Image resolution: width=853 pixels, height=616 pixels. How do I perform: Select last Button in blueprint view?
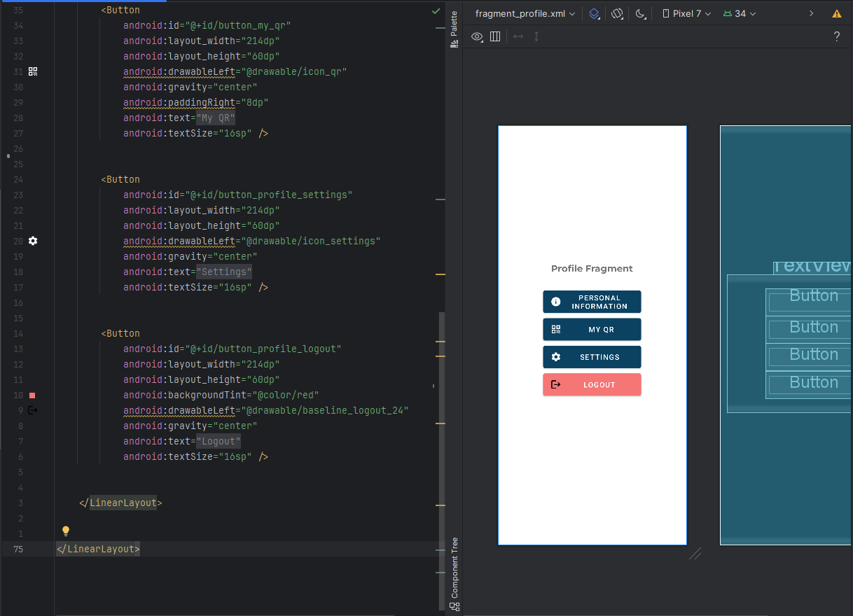point(809,385)
